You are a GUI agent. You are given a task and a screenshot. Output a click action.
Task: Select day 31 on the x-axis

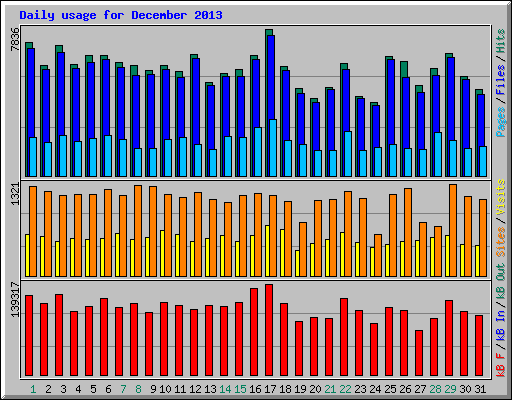tap(480, 389)
